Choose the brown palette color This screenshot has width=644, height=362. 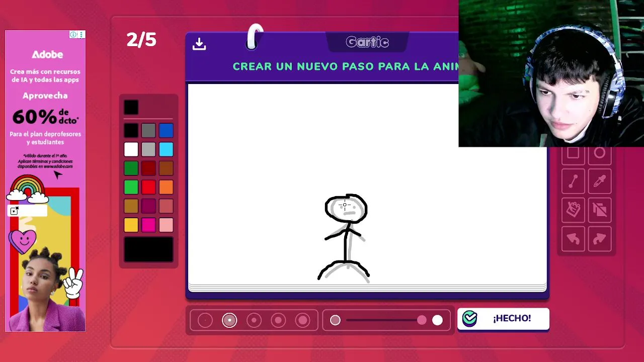(166, 168)
